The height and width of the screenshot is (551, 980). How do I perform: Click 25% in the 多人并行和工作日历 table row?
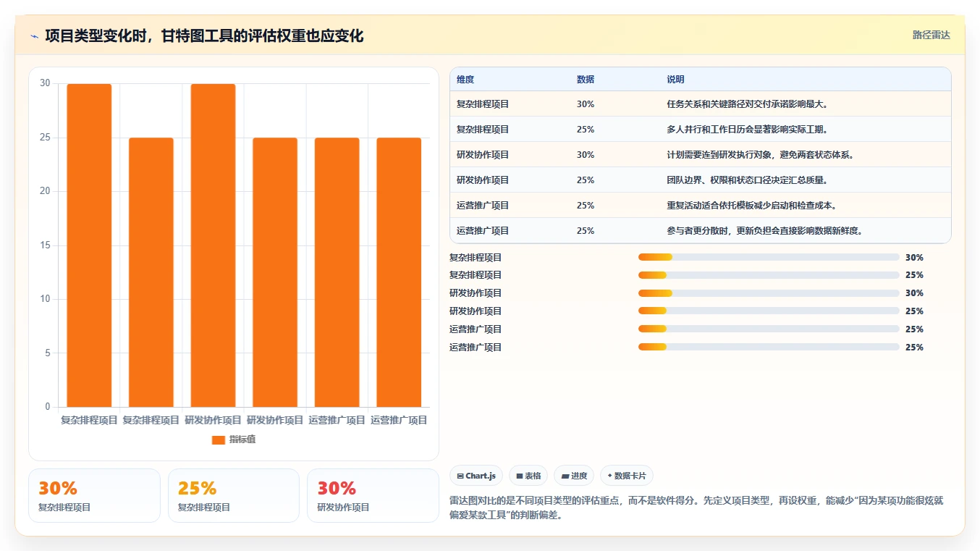point(586,130)
